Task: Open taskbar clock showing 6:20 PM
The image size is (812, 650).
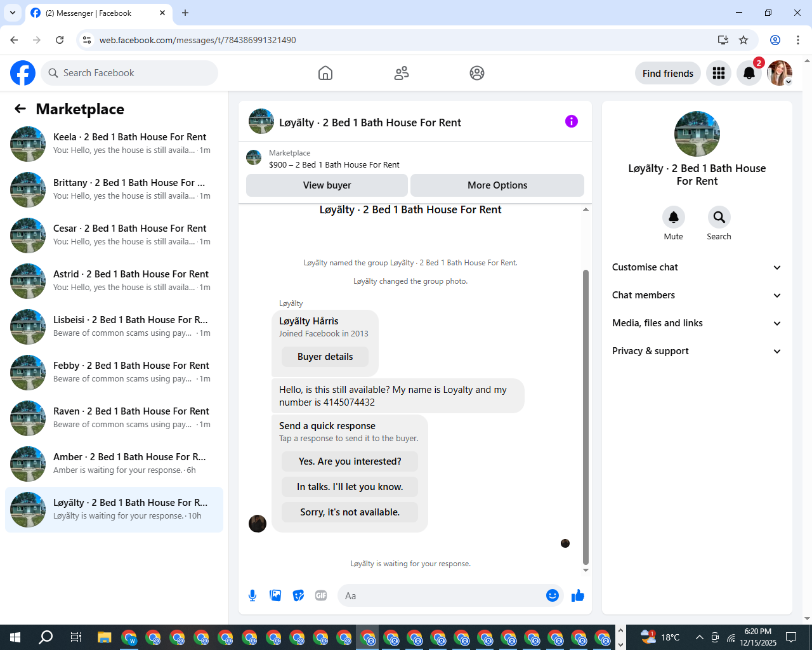Action: coord(758,637)
